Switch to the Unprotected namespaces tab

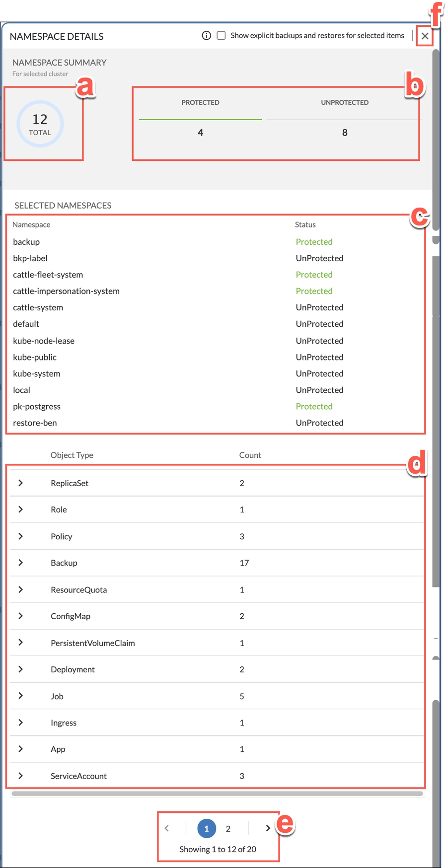tap(345, 103)
